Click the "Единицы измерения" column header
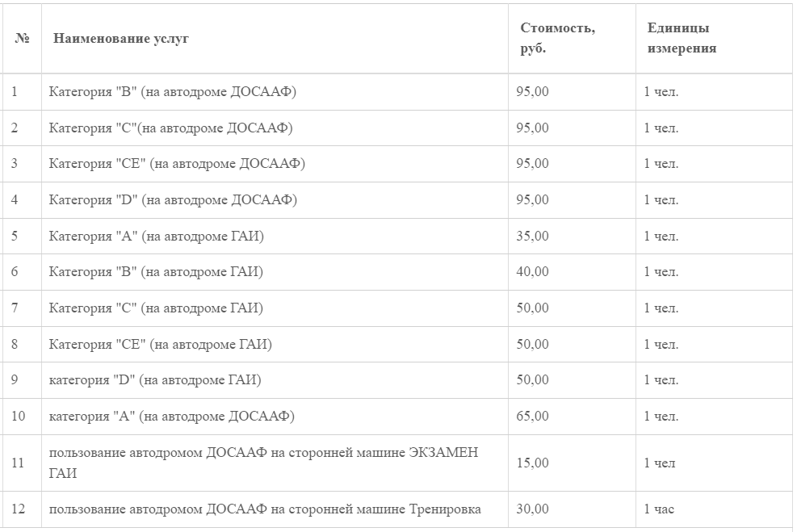The height and width of the screenshot is (532, 797). (x=682, y=38)
